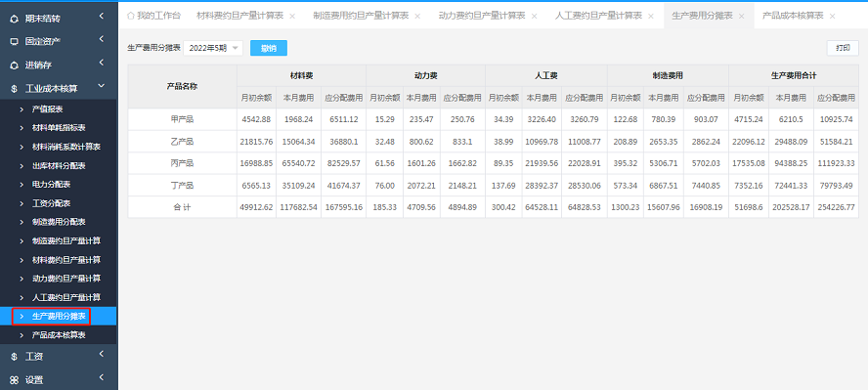Click the grand total 254226.77

point(836,207)
